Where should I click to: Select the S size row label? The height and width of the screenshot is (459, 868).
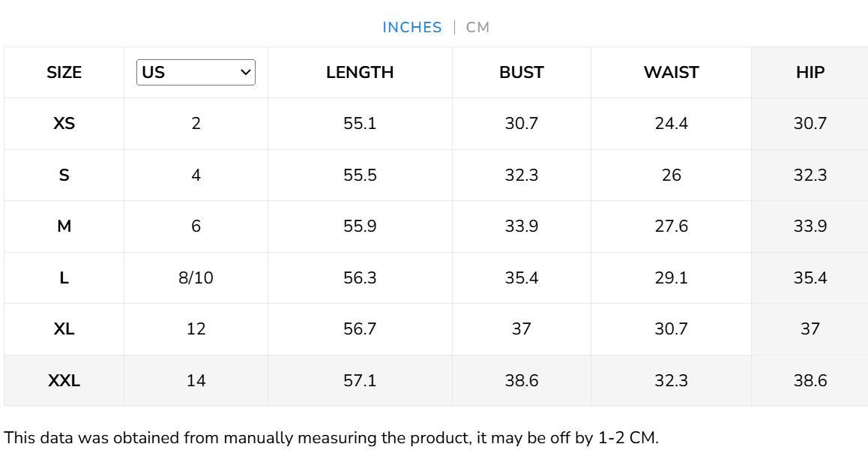point(64,175)
